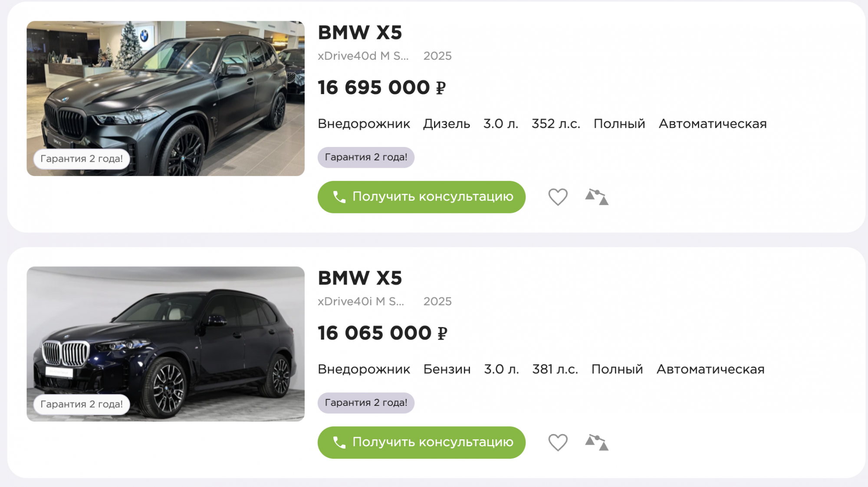The height and width of the screenshot is (487, 868).
Task: Click the lilac warranty tag on diesel listing
Action: [366, 157]
